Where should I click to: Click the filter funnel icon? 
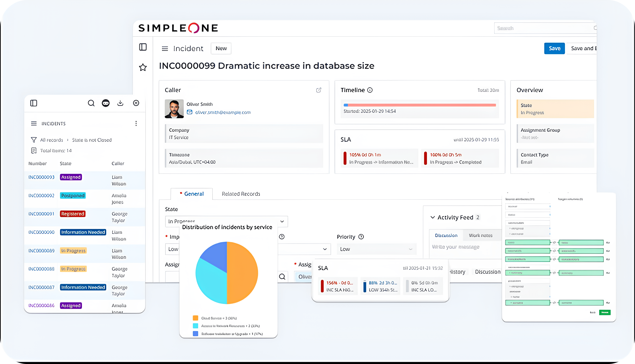click(x=34, y=140)
